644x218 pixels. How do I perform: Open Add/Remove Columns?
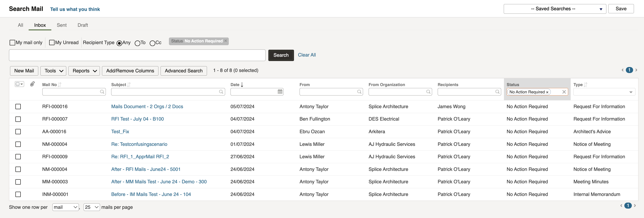click(x=130, y=71)
